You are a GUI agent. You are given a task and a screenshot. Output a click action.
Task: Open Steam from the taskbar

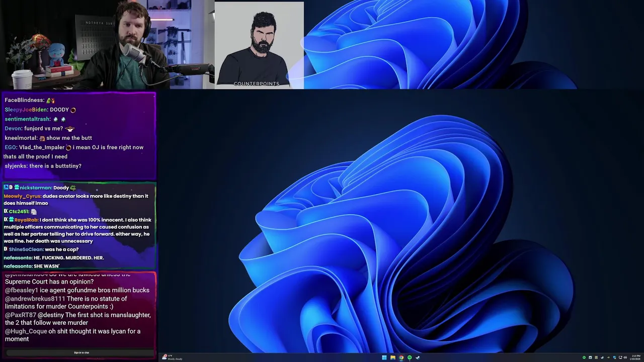coord(418,357)
